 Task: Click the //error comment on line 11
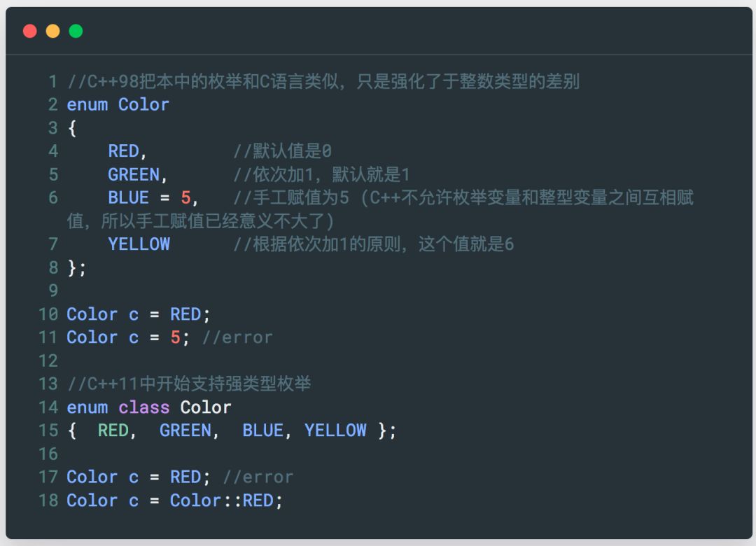pos(237,337)
